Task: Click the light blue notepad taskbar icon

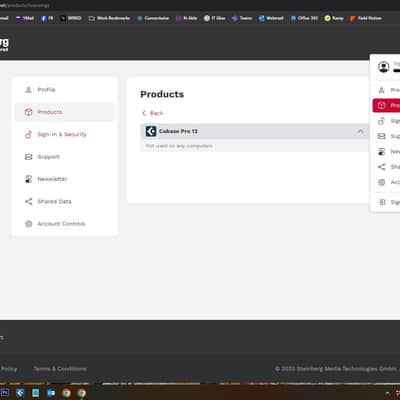Action: point(36,393)
